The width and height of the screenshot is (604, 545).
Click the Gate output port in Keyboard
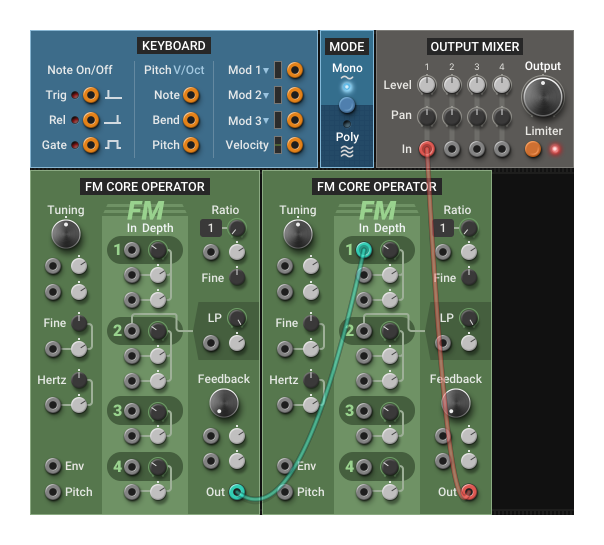coord(91,145)
